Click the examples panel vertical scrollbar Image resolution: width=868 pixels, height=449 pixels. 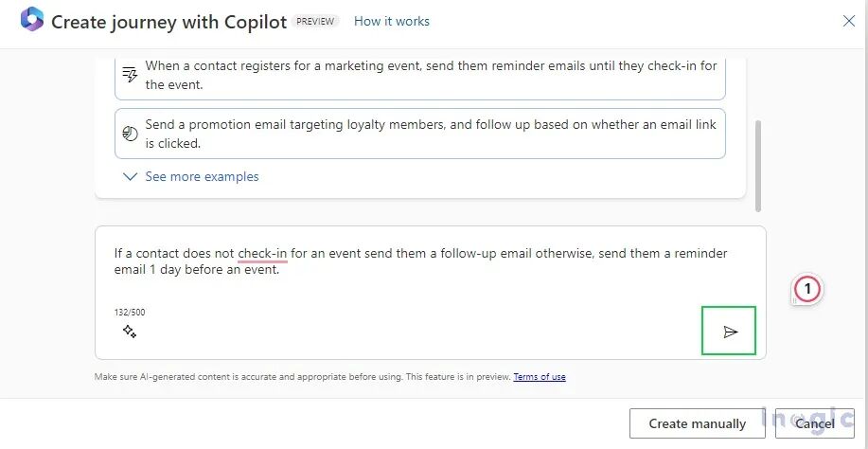tap(758, 166)
